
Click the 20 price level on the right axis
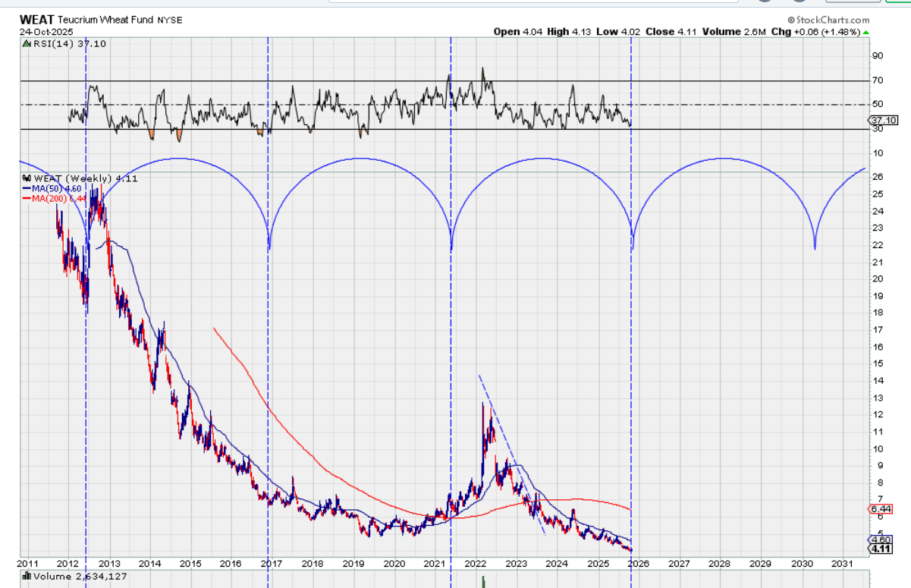tap(878, 278)
